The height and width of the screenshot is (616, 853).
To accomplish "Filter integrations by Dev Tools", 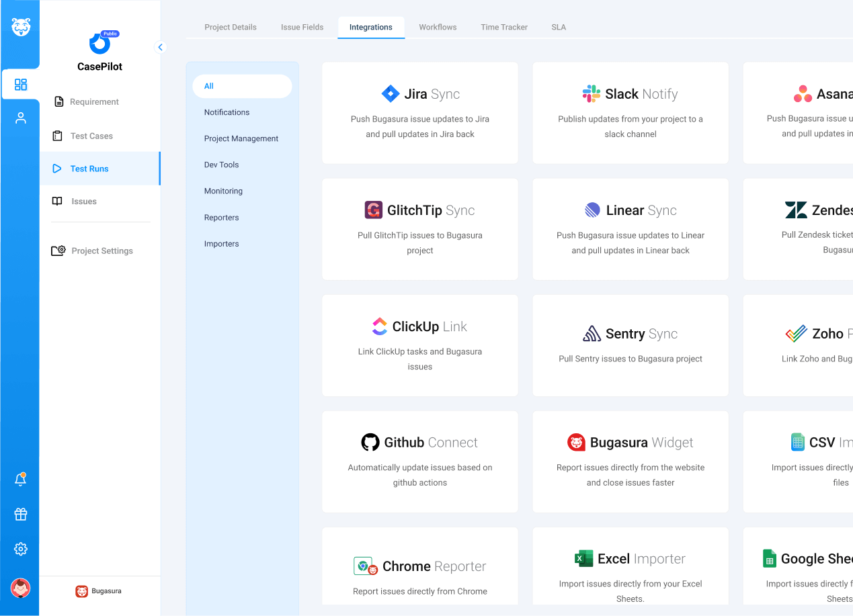I will click(221, 165).
